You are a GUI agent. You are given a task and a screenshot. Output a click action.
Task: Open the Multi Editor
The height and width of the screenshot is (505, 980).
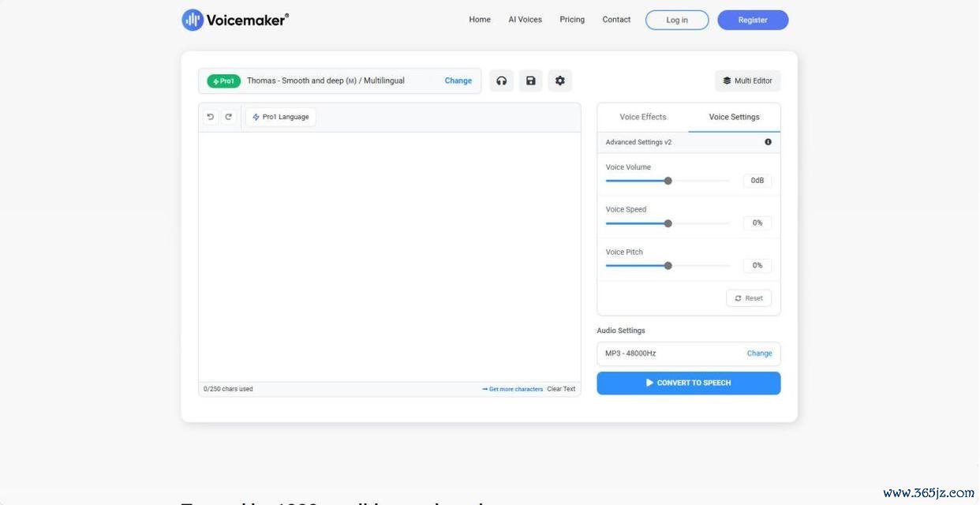pyautogui.click(x=747, y=80)
